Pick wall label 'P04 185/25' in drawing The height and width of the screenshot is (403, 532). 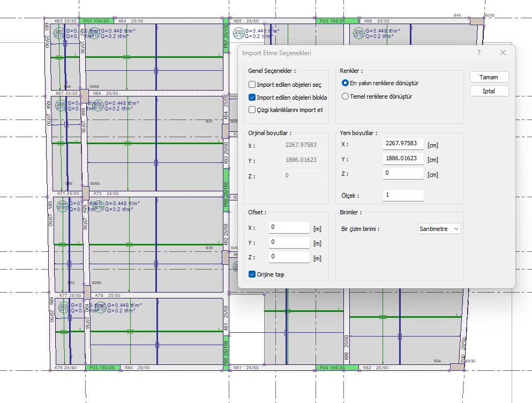point(332,368)
